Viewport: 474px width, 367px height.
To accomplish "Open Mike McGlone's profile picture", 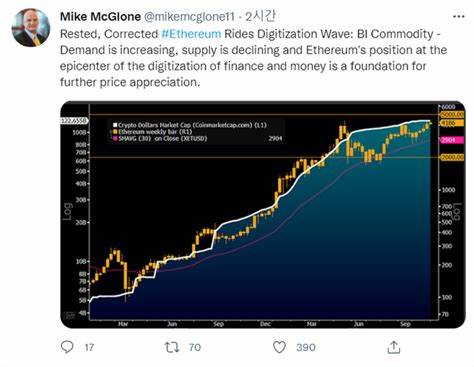I will tap(31, 28).
